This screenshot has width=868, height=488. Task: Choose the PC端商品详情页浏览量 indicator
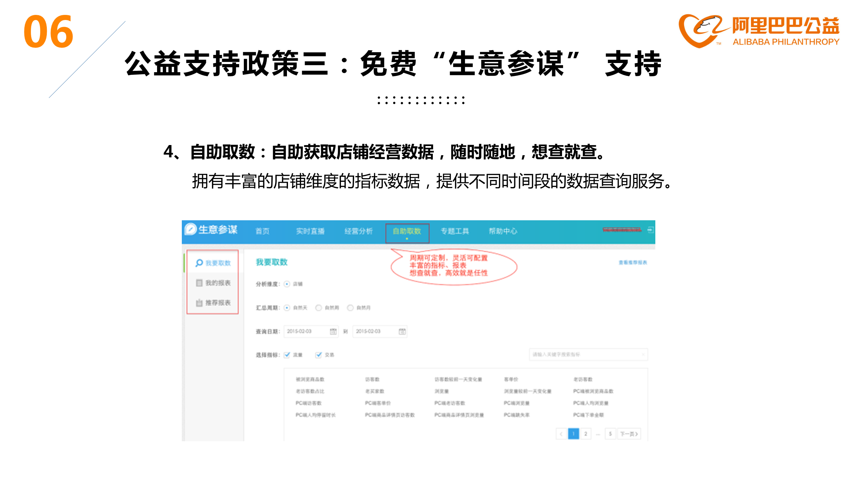(459, 415)
